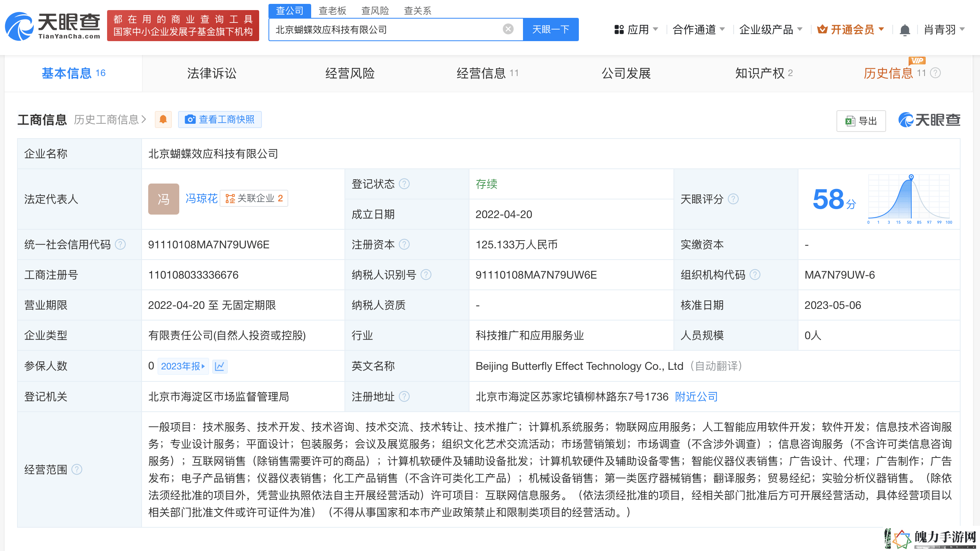Open the 肖青羽 user account dropdown
This screenshot has height=551, width=980.
pyautogui.click(x=944, y=29)
